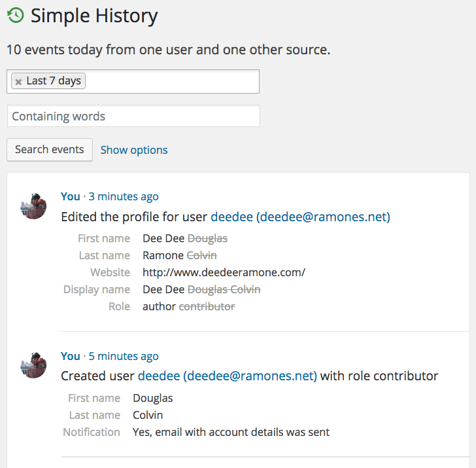Open deedee user link in created user event
Image resolution: width=476 pixels, height=468 pixels.
227,376
